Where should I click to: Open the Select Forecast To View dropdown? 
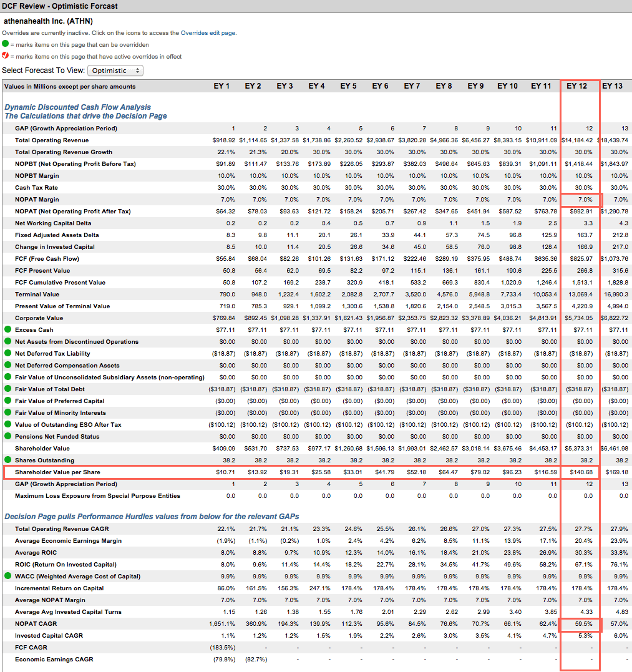(x=115, y=71)
